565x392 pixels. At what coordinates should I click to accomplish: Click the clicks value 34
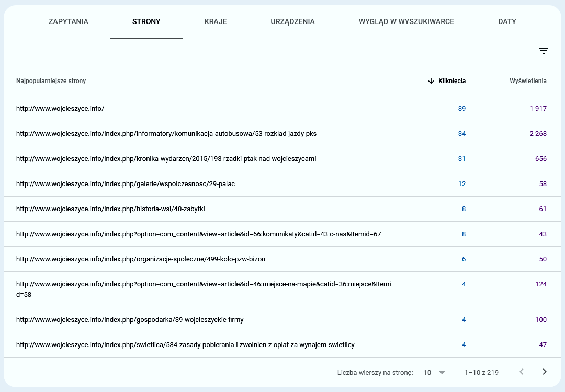(x=461, y=134)
